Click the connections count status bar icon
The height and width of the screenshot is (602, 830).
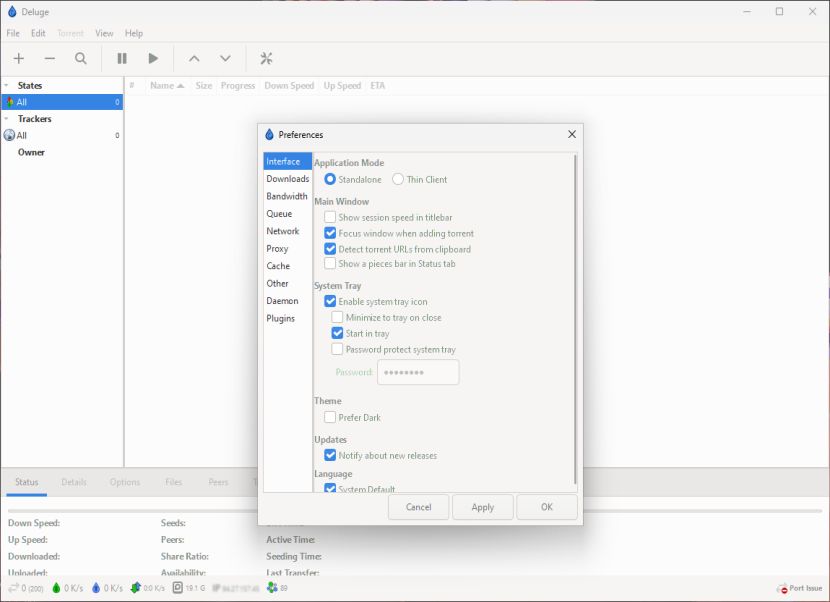[14, 588]
